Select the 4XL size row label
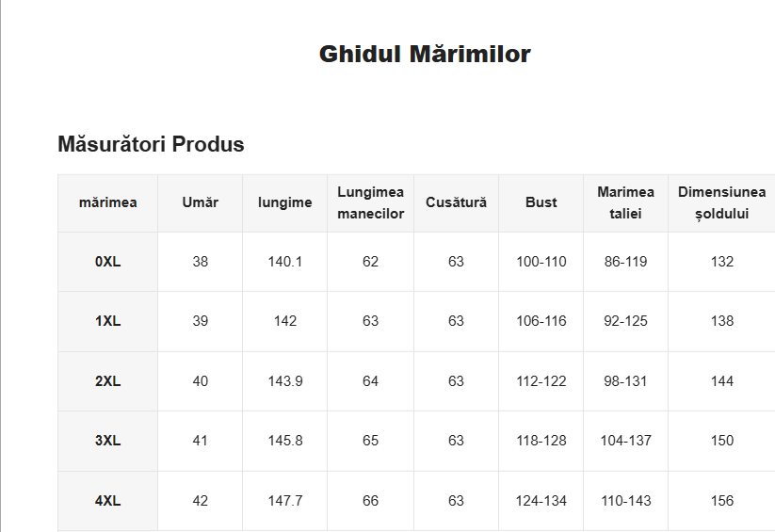Image resolution: width=775 pixels, height=532 pixels. [x=108, y=501]
